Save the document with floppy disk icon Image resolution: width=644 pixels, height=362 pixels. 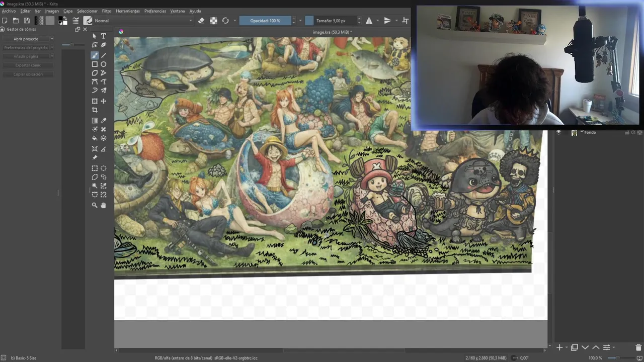point(27,21)
